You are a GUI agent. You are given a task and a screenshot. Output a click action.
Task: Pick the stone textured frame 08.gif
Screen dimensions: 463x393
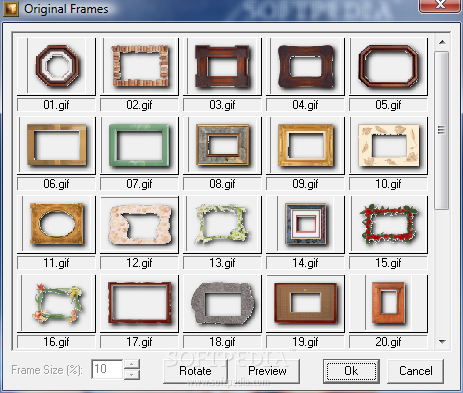[x=222, y=145]
